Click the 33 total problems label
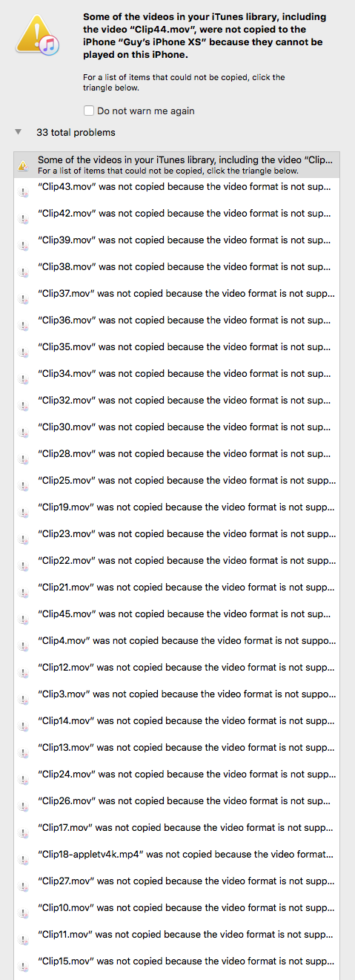Image resolution: width=355 pixels, height=980 pixels. click(76, 132)
